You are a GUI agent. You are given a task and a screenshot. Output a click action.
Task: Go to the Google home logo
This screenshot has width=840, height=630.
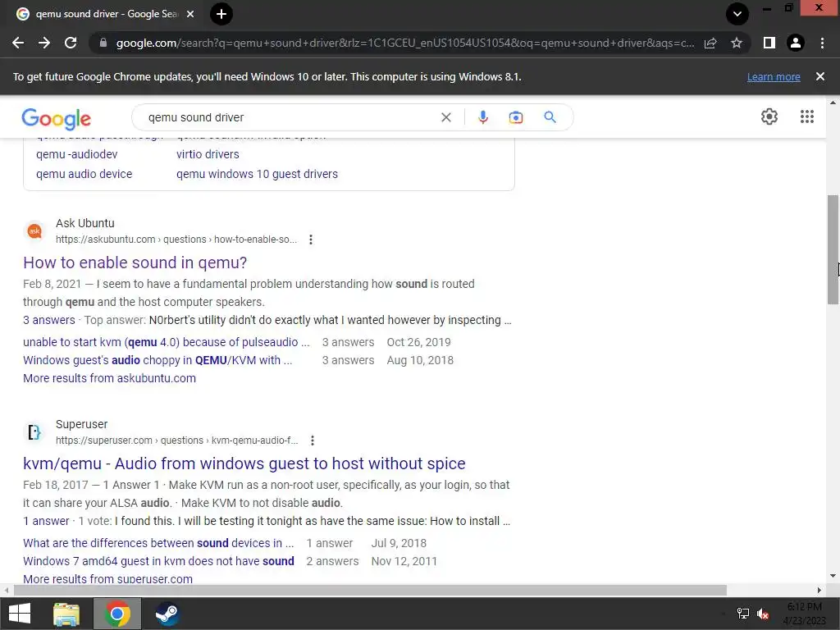click(x=57, y=118)
